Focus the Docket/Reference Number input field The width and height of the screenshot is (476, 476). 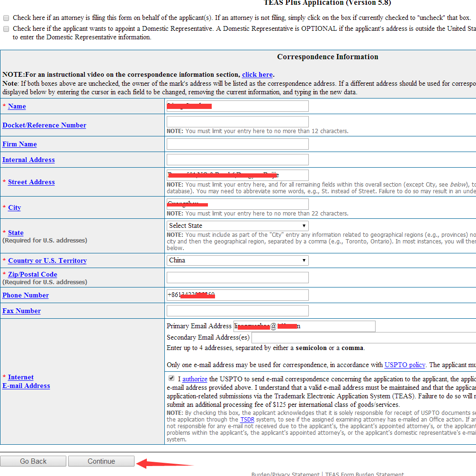[237, 122]
